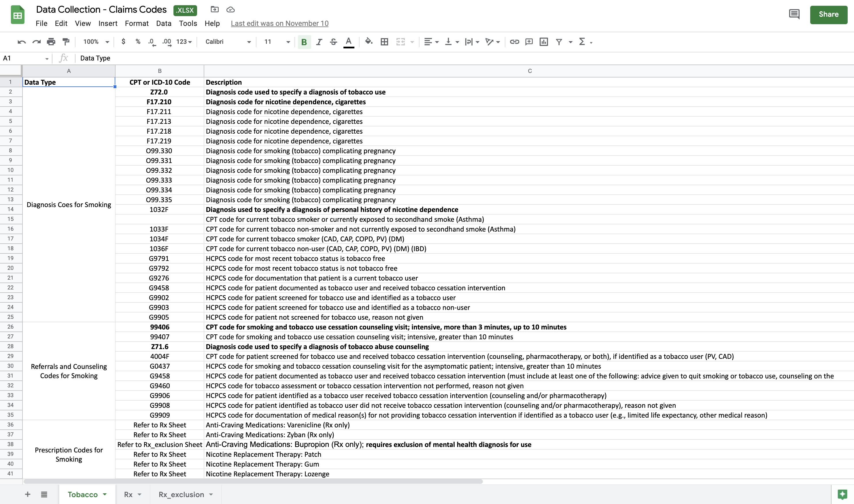Open the merge cells options arrow
Image resolution: width=854 pixels, height=504 pixels.
[412, 42]
